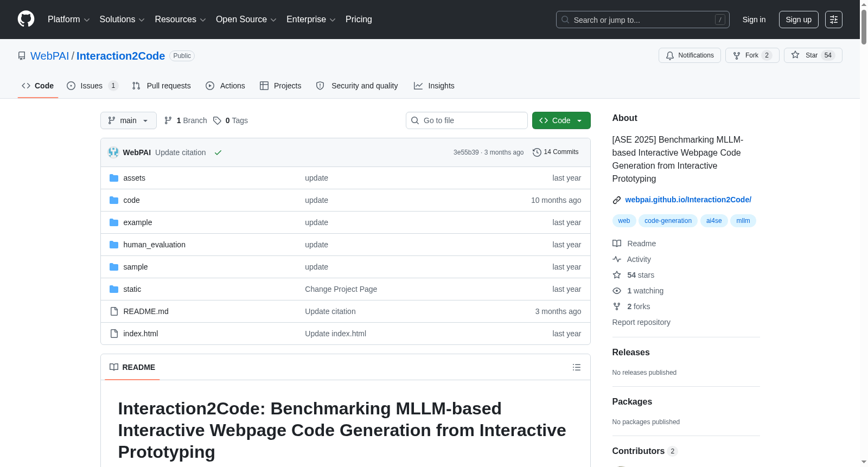The width and height of the screenshot is (868, 467).
Task: Click the branch icon next to 1 Branch
Action: pos(168,120)
